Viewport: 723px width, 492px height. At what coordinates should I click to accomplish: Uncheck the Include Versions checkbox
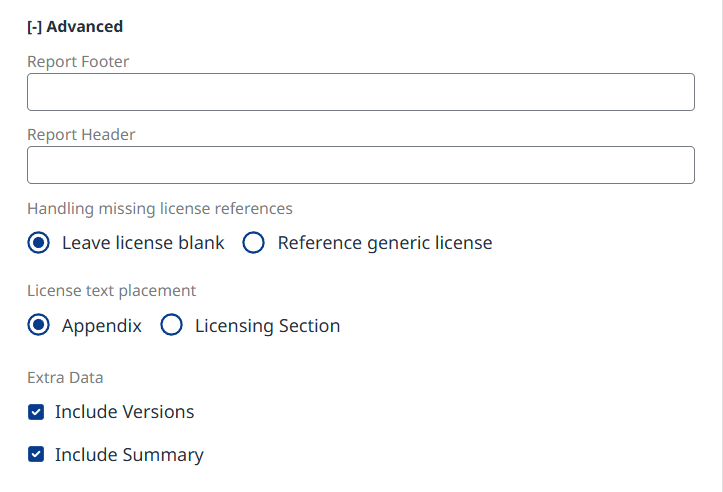pyautogui.click(x=36, y=412)
